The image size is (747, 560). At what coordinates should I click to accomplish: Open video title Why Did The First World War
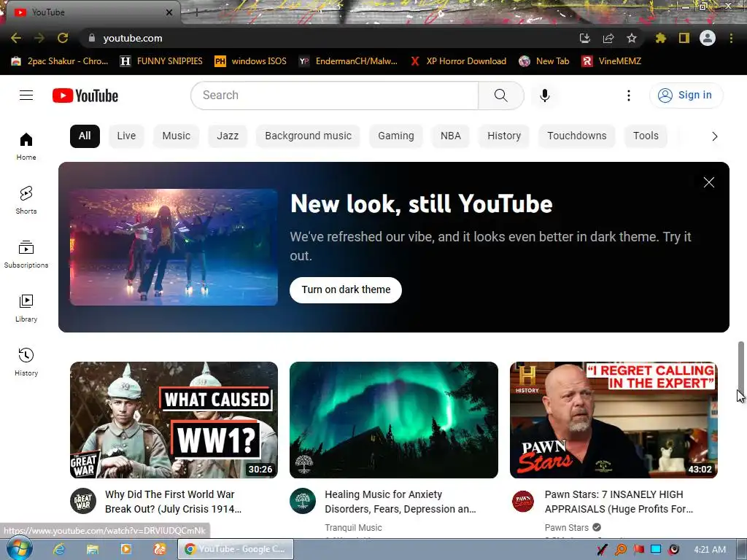(174, 502)
